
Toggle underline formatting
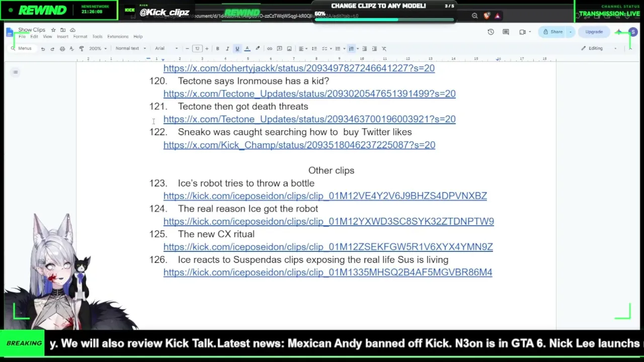point(237,49)
